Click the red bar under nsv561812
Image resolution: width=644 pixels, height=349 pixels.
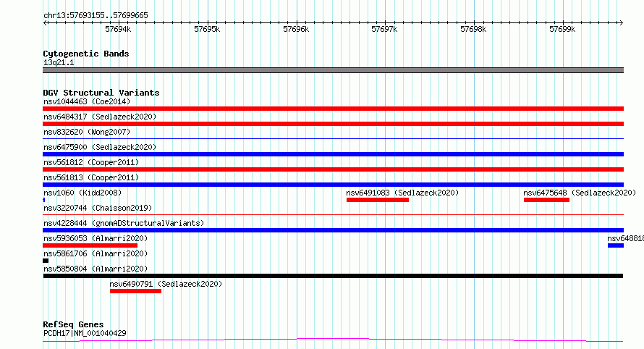click(x=333, y=169)
